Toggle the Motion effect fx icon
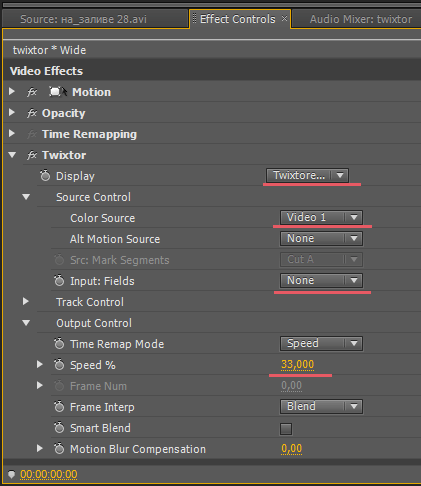 click(x=32, y=92)
